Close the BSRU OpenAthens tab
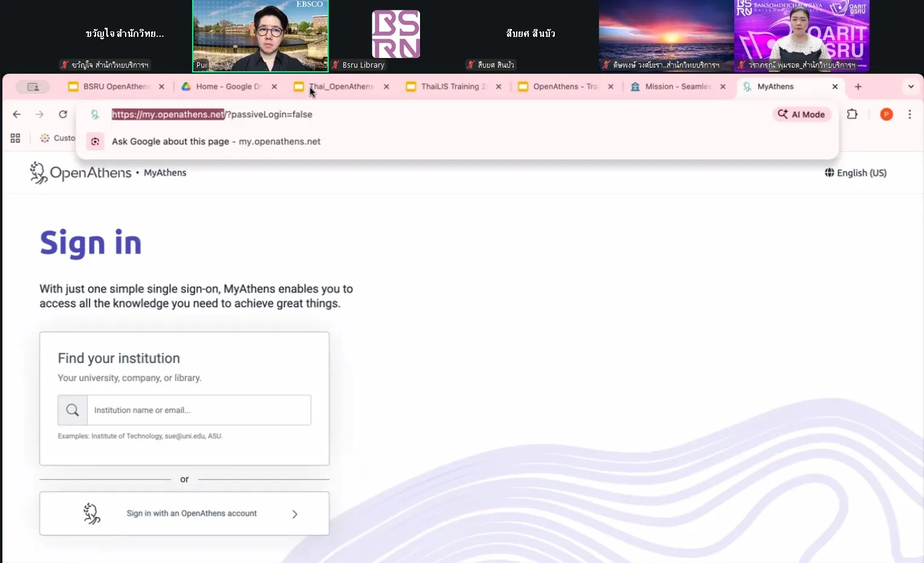Image resolution: width=924 pixels, height=563 pixels. [x=161, y=87]
